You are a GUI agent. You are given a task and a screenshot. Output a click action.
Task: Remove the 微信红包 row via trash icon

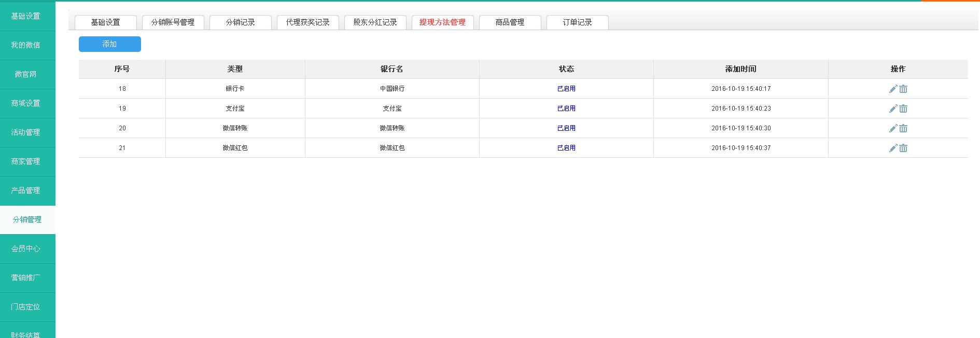click(903, 148)
